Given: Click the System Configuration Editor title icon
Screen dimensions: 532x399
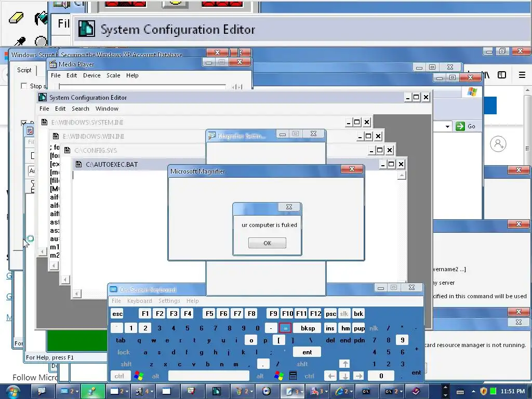Looking at the screenshot, I should point(43,97).
